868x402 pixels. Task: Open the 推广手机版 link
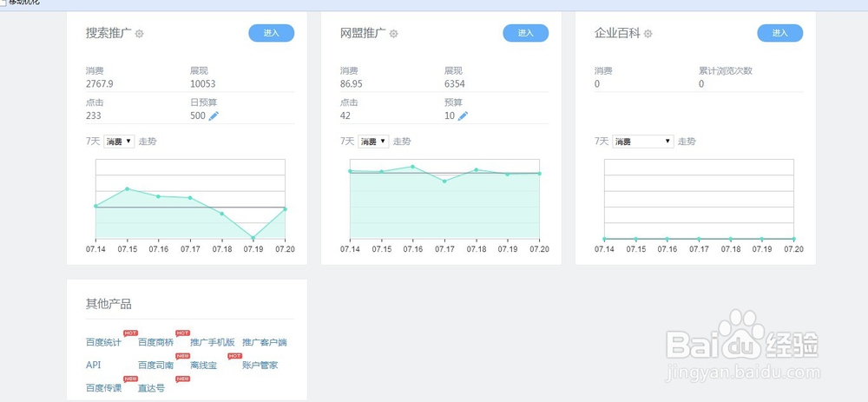pos(213,342)
